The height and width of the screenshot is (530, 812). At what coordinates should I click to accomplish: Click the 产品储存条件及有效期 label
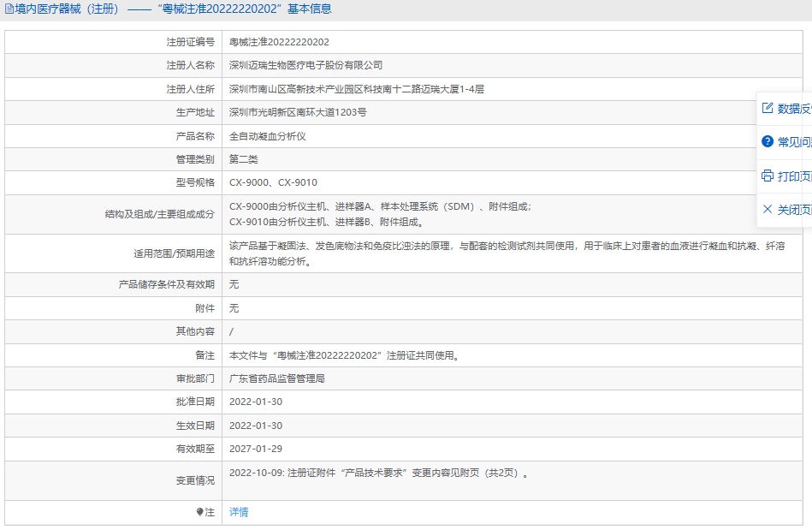pyautogui.click(x=166, y=284)
